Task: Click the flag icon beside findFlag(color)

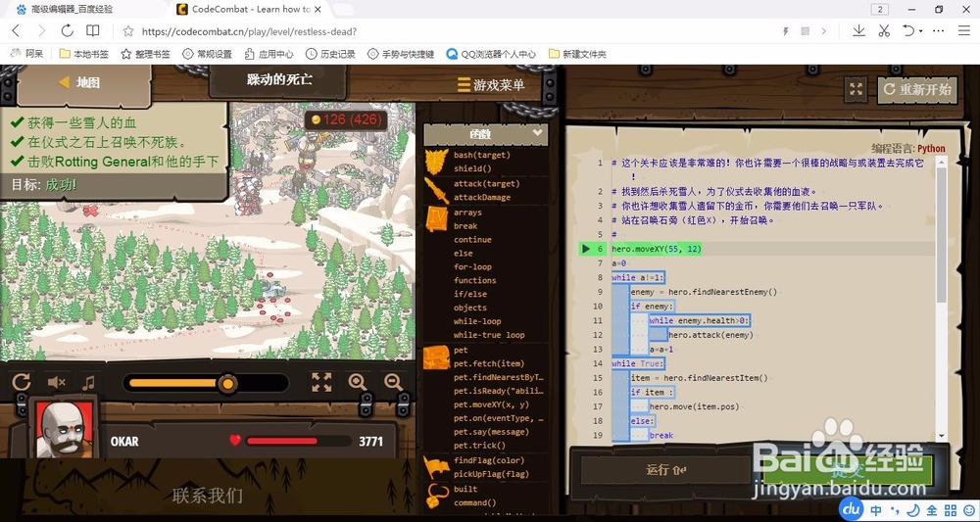Action: 437,467
